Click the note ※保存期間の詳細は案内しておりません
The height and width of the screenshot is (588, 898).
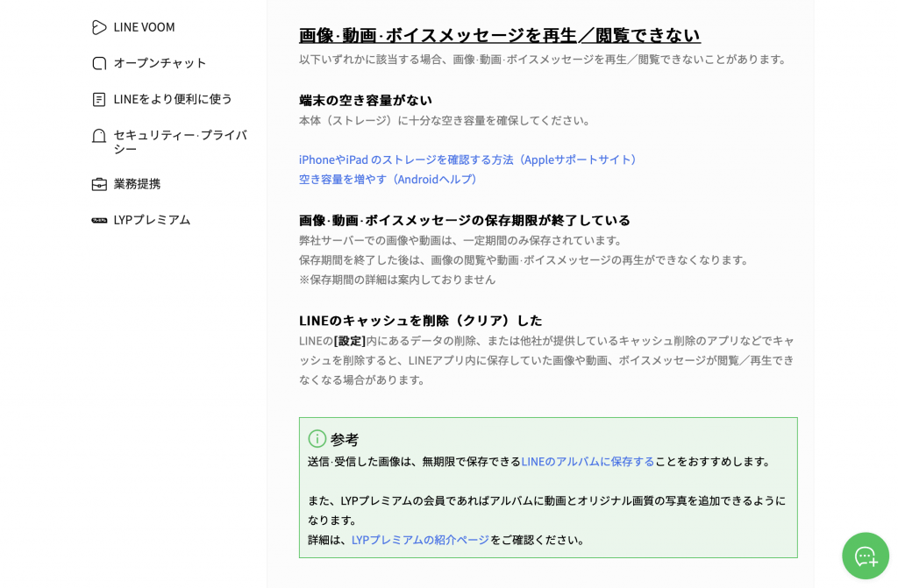397,280
